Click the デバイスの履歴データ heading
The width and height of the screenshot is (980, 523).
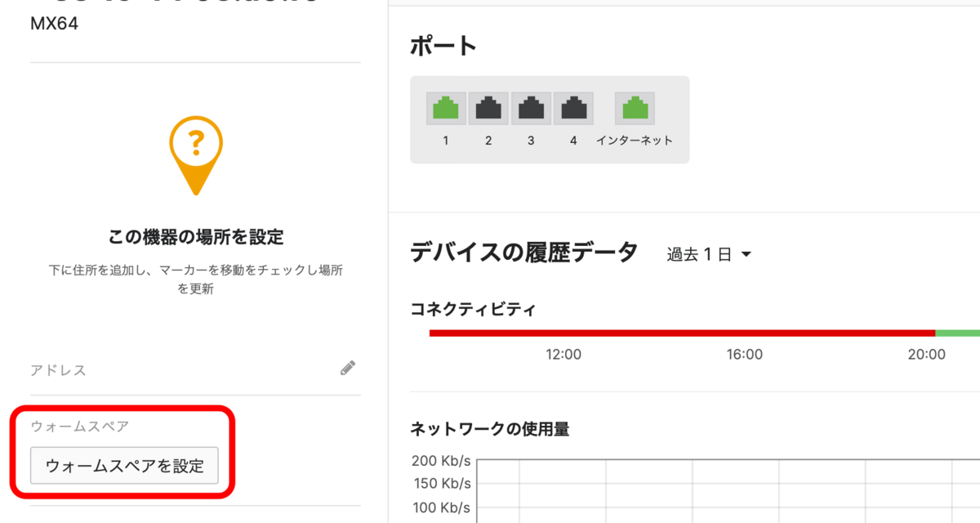click(523, 253)
